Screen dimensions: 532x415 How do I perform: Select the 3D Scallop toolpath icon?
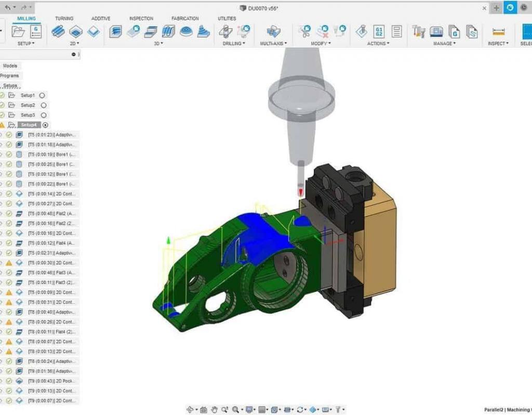point(186,32)
